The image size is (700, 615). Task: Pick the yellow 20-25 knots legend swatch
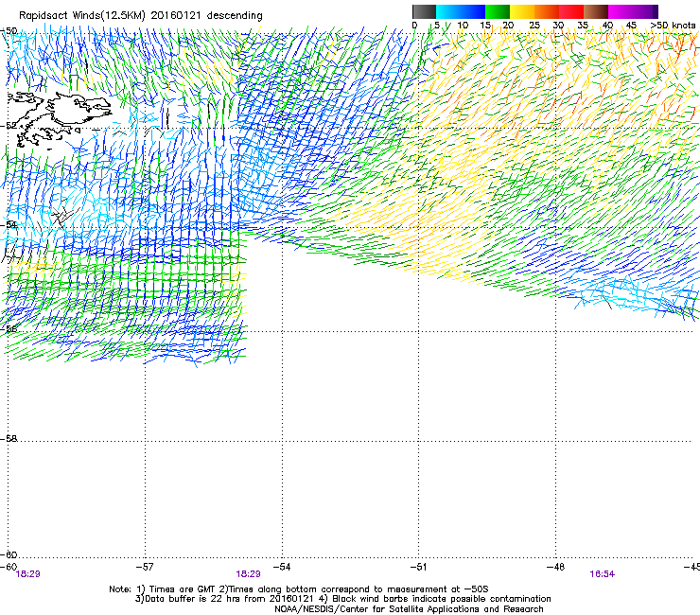coord(522,11)
